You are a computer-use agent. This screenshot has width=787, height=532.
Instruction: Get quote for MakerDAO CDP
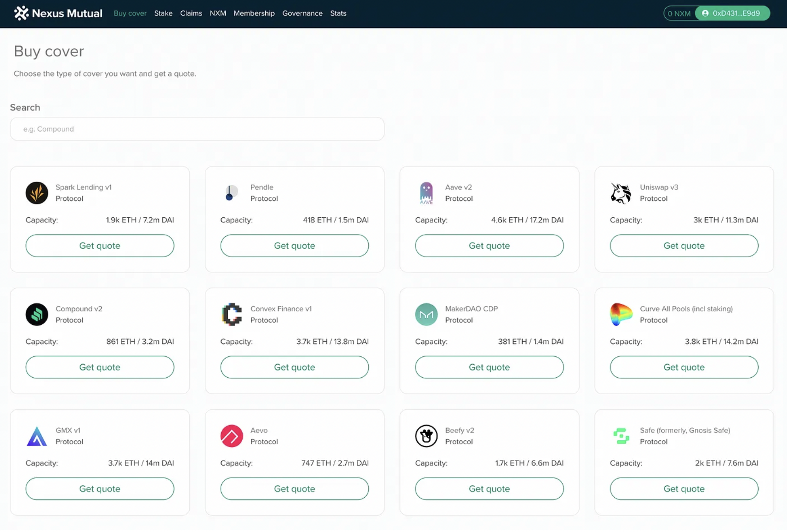point(489,367)
